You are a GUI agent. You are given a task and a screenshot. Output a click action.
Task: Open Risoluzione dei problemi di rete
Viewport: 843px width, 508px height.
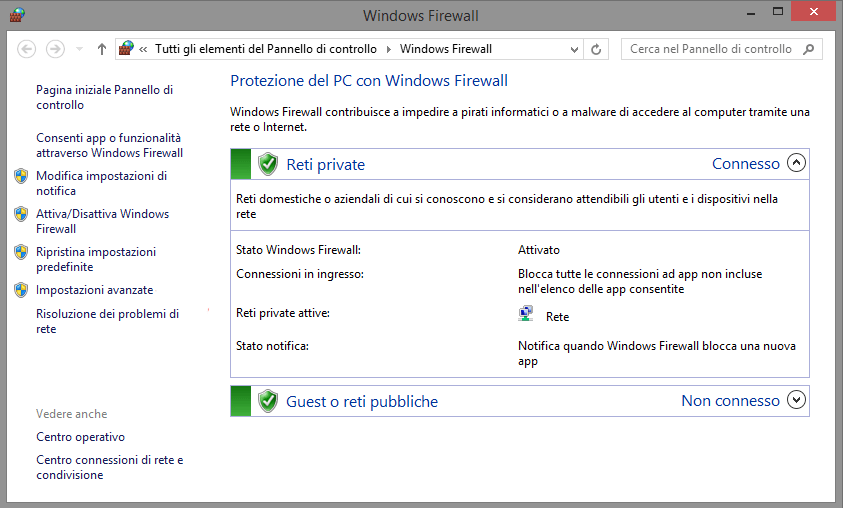pos(108,321)
